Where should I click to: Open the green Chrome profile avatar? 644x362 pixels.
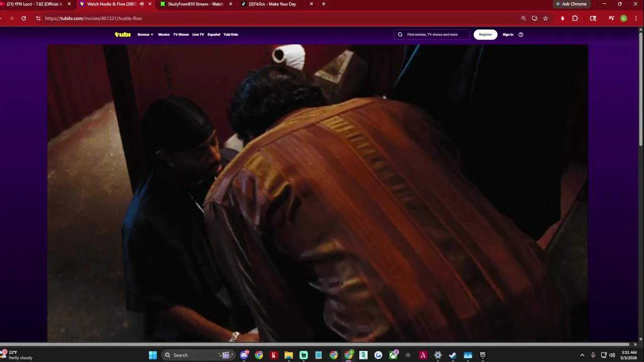tap(624, 18)
